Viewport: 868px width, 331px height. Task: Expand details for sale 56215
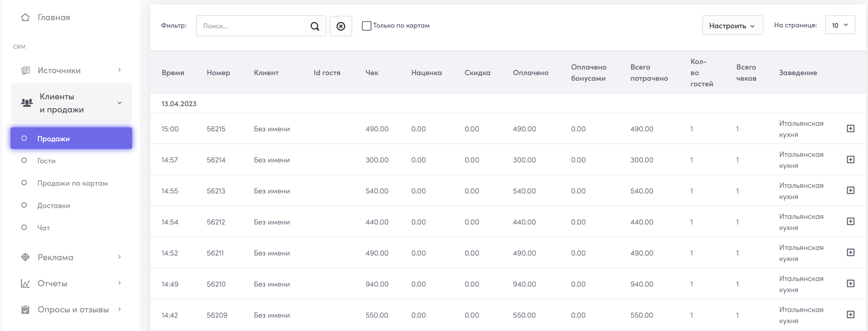(851, 129)
